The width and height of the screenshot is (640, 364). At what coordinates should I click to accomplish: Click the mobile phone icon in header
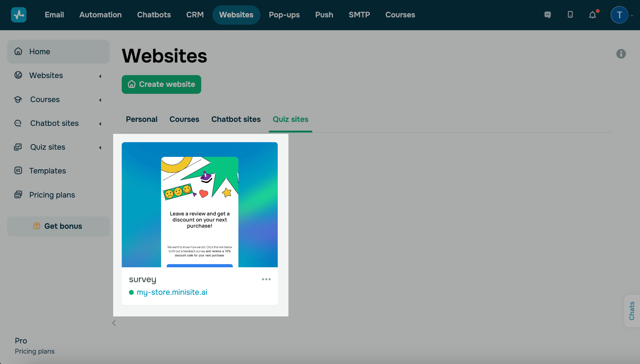pos(570,15)
